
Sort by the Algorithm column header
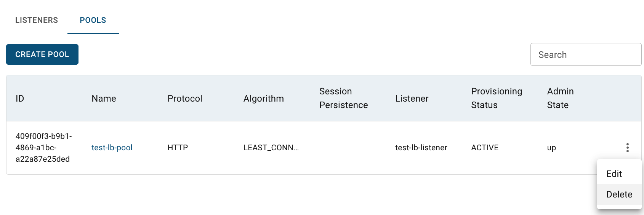pos(264,99)
